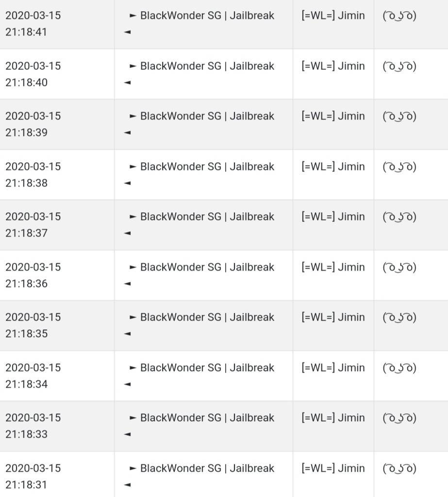448x497 pixels.
Task: Click right-pointing arrow icon in 21:18:39 row
Action: tap(133, 116)
